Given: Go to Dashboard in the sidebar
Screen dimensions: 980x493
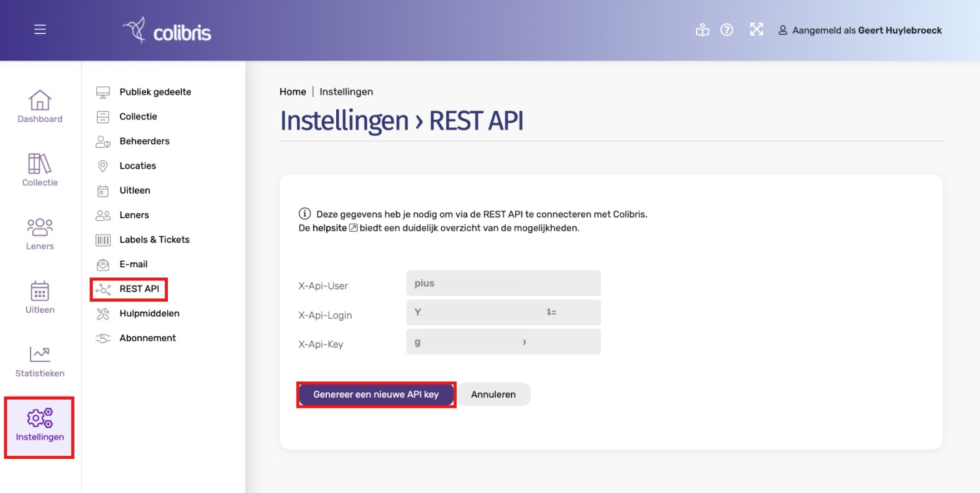Looking at the screenshot, I should [x=40, y=106].
